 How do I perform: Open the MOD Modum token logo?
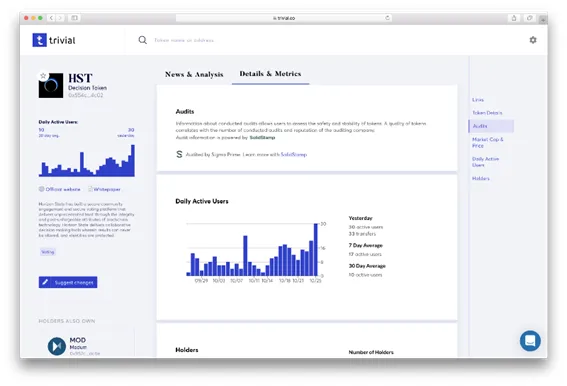[x=57, y=346]
